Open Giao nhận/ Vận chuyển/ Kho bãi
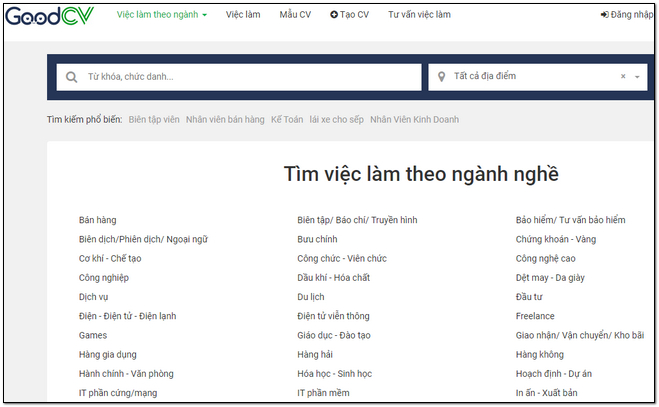 pos(580,336)
